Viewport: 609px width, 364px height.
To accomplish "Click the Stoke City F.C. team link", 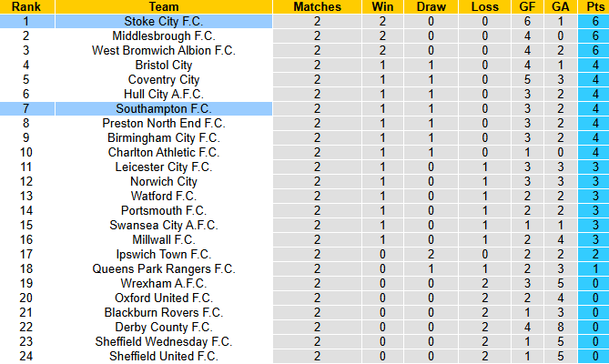I will point(163,21).
